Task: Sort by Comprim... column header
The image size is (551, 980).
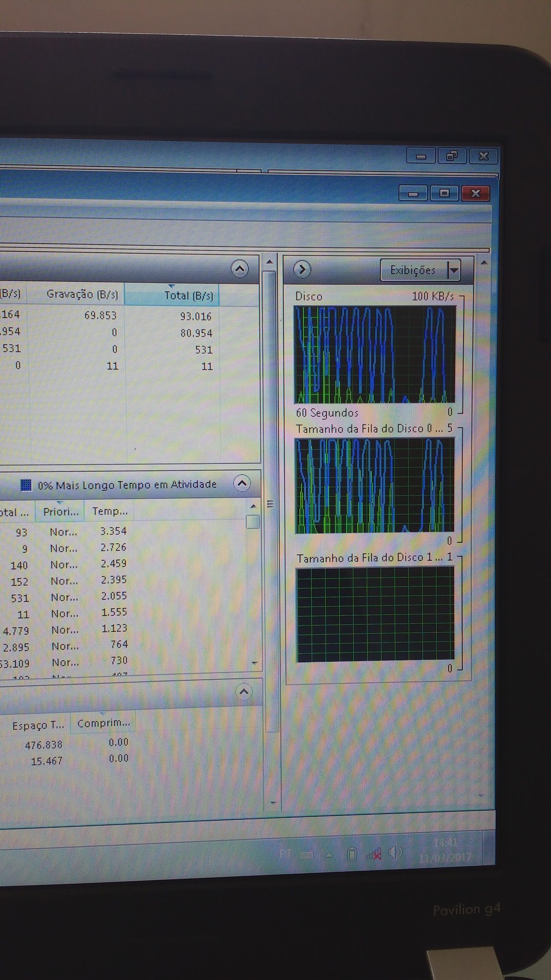Action: tap(103, 723)
